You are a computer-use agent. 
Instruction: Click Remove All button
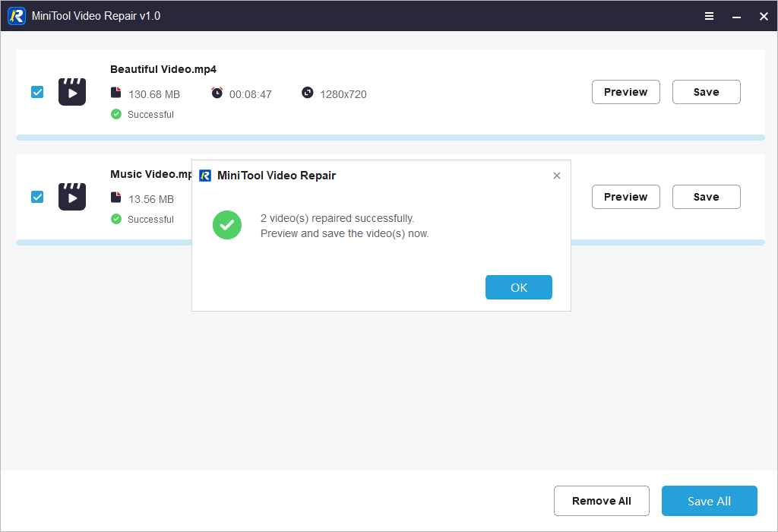click(602, 501)
